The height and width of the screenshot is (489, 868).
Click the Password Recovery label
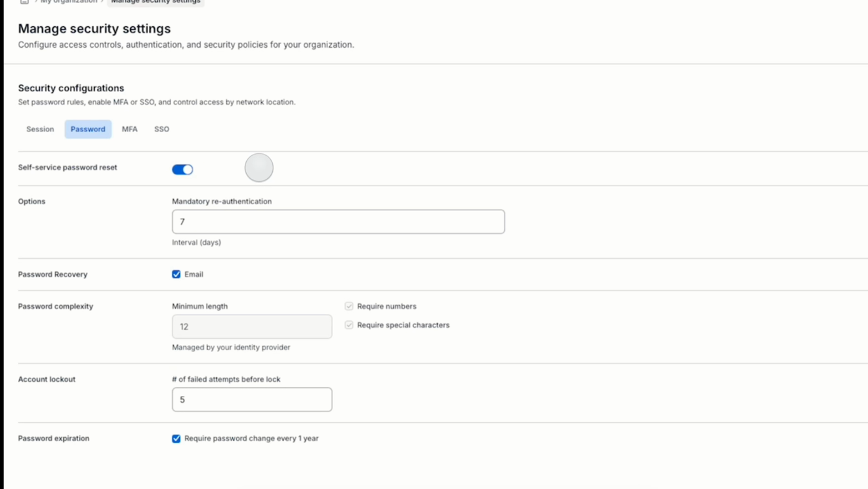coord(53,274)
